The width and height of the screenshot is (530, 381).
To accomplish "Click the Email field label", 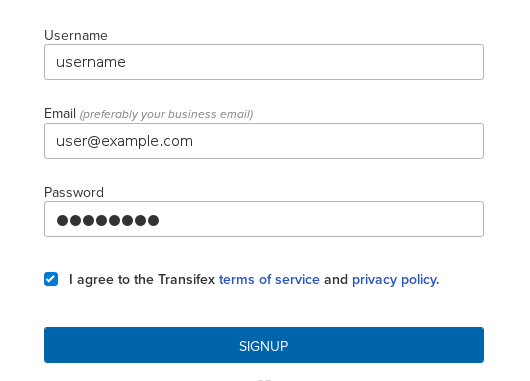I will click(60, 114).
